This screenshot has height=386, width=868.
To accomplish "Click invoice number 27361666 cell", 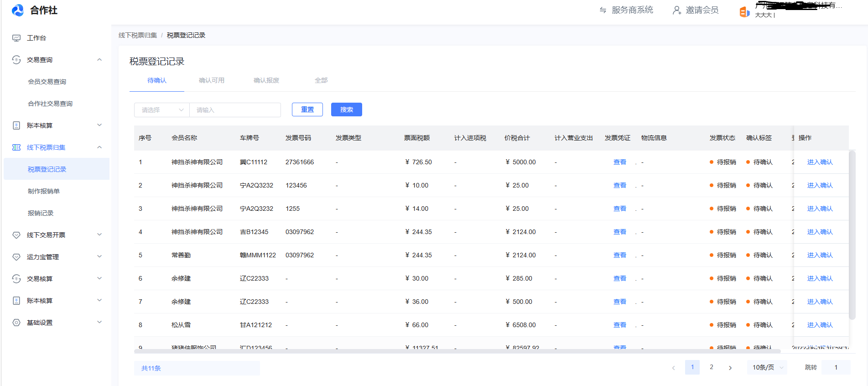I will [300, 162].
